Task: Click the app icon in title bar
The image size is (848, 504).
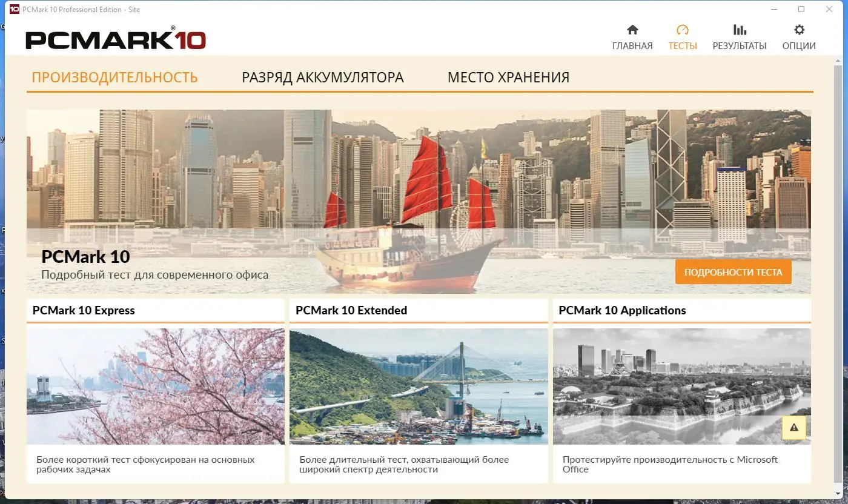Action: 15,9
